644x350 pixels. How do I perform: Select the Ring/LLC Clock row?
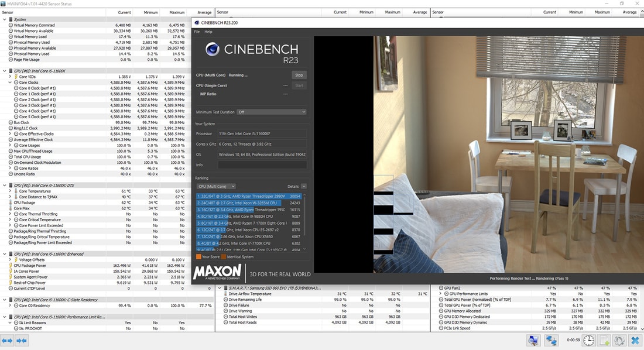pos(107,128)
